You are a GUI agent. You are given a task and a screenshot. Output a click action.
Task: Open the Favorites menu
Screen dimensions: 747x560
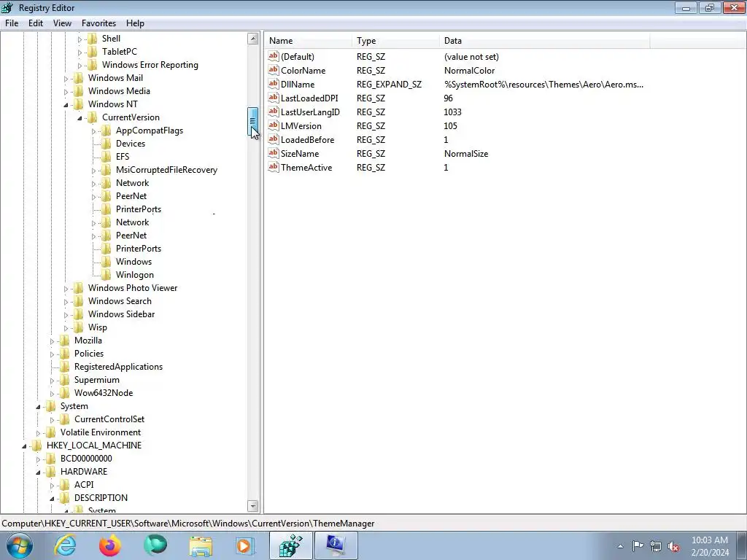98,23
